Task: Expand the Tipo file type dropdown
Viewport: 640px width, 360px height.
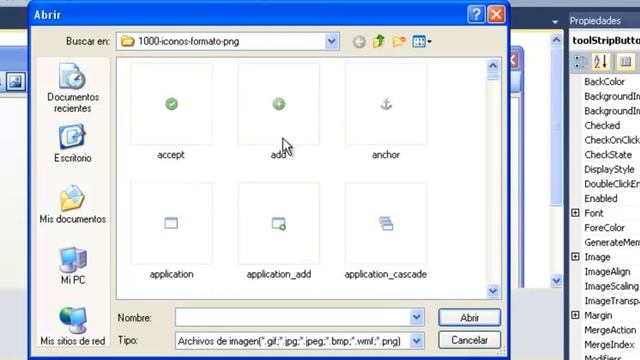Action: pos(416,341)
